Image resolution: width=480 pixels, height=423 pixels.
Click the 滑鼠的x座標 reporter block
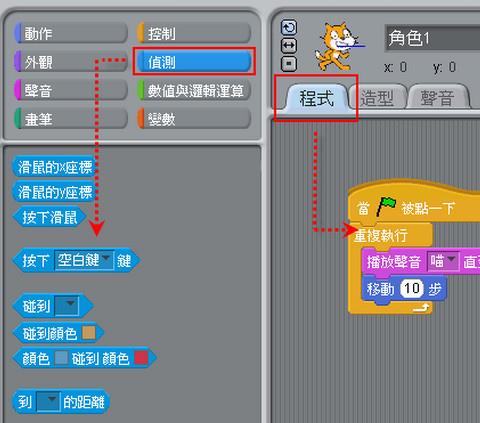pos(55,167)
